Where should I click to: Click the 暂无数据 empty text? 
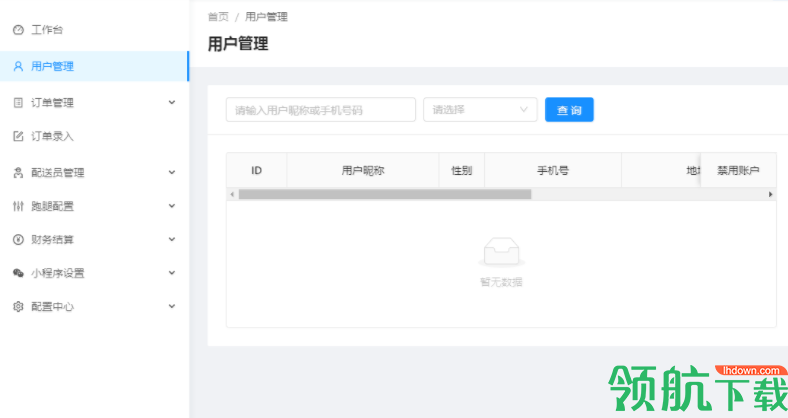click(502, 282)
